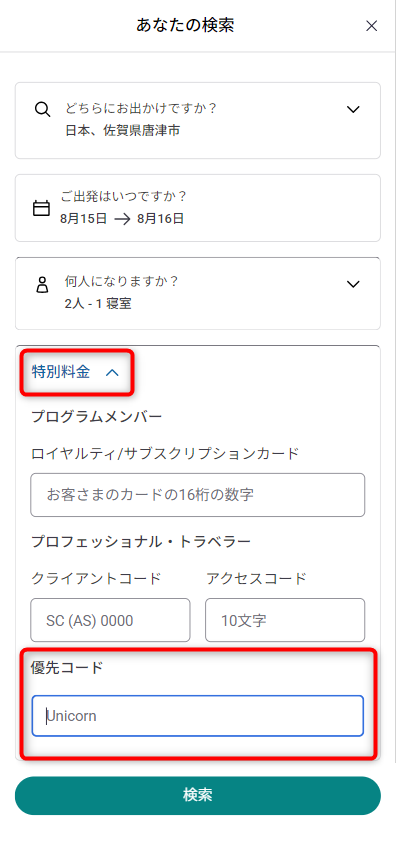396x857 pixels.
Task: Click the アクセスコード input field
Action: point(285,620)
